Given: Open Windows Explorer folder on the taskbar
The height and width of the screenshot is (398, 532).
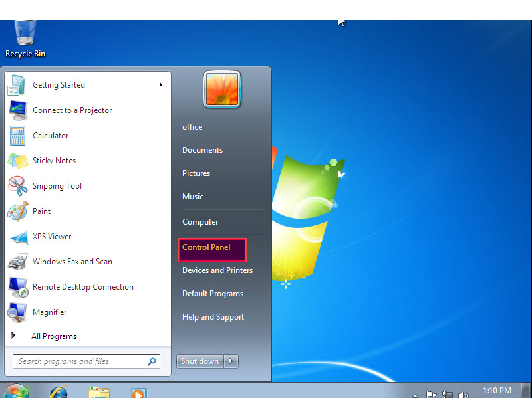Looking at the screenshot, I should (x=98, y=392).
